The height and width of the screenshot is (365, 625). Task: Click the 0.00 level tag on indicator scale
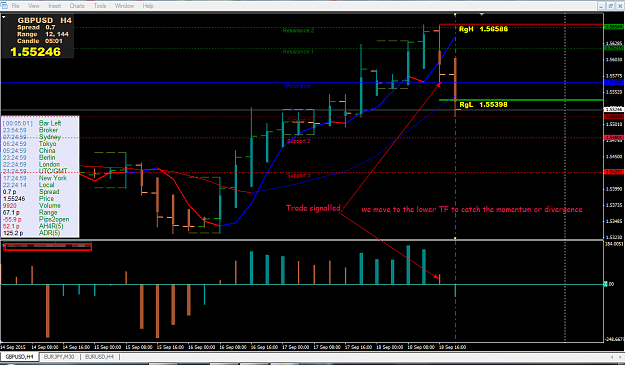tap(610, 284)
